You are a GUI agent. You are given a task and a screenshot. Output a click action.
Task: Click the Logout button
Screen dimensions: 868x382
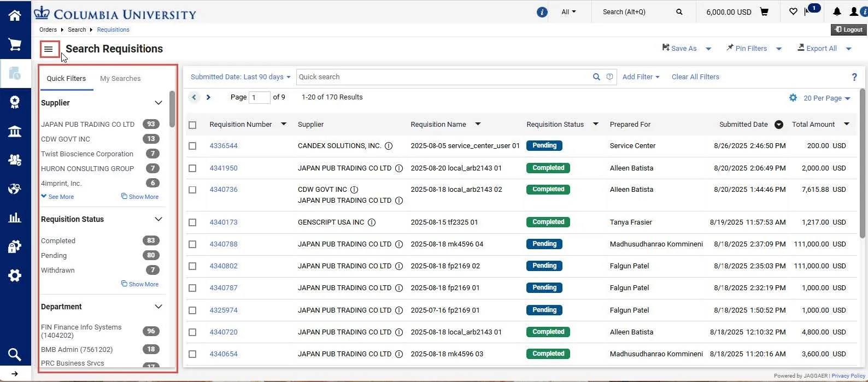(x=848, y=30)
